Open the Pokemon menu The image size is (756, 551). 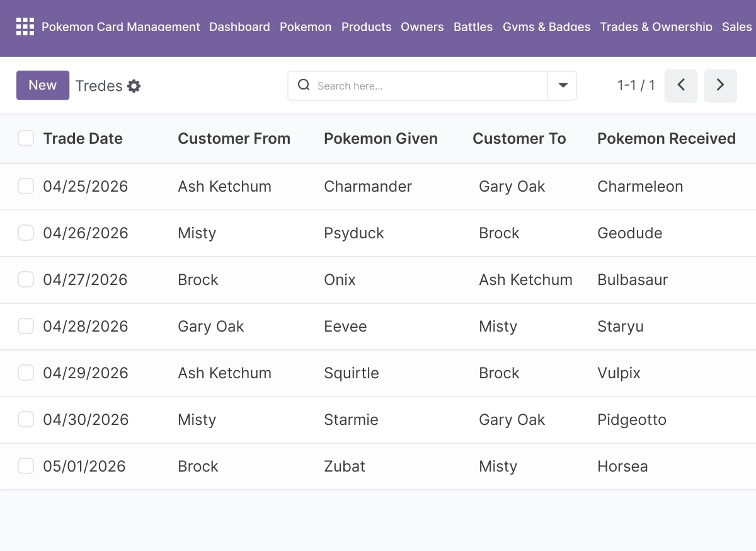pyautogui.click(x=306, y=26)
